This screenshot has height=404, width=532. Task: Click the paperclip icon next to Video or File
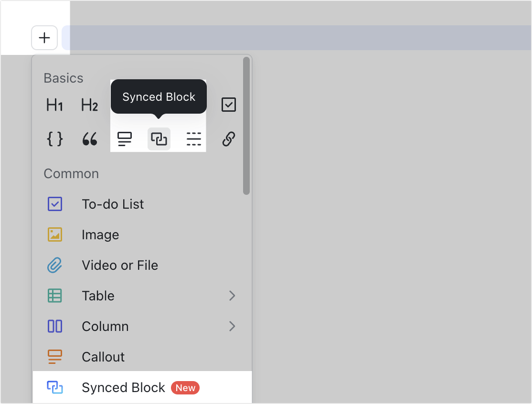click(54, 265)
